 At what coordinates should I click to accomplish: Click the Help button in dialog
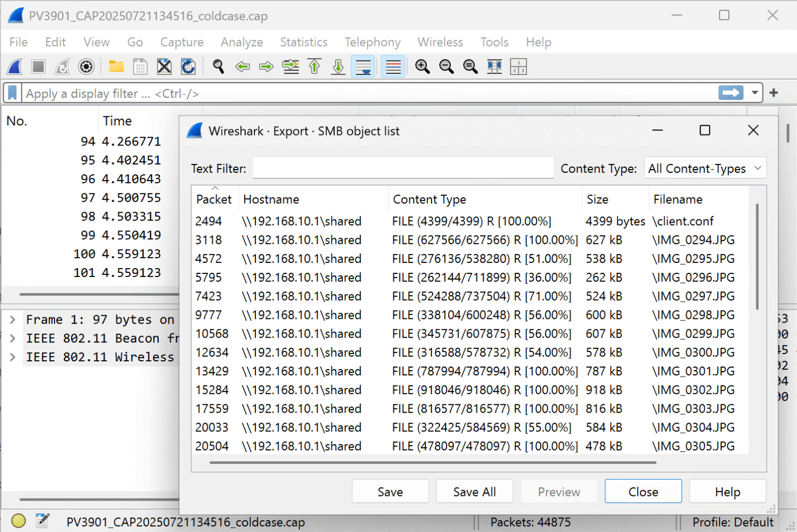(x=727, y=491)
